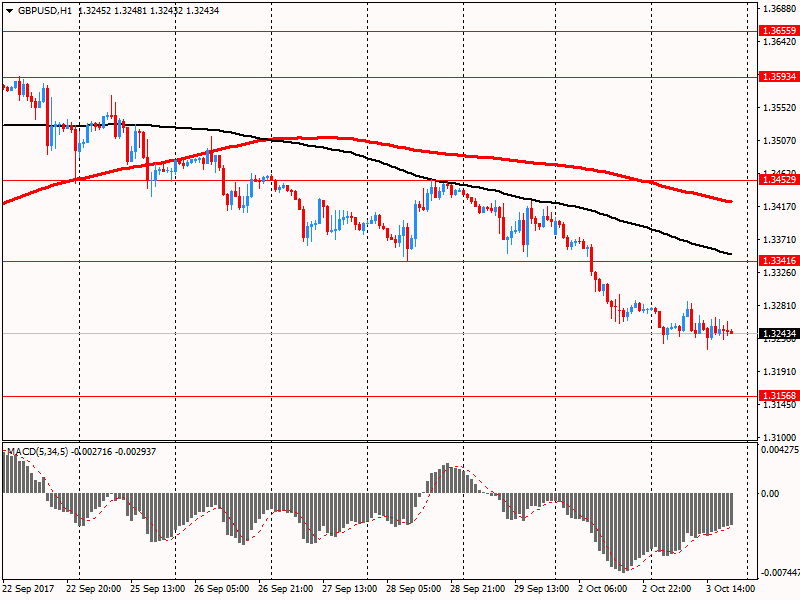Click the 28 Sep 21:00 time label
Screen dimensions: 800x600
(478, 589)
